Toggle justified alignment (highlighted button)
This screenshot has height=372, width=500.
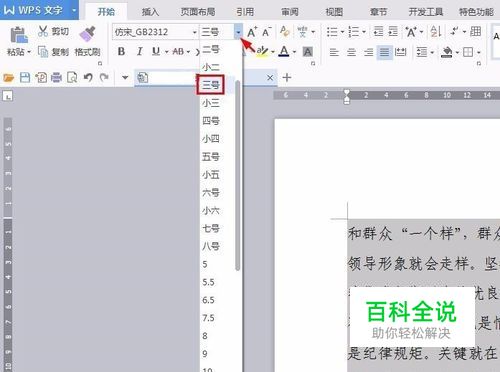coord(384,52)
